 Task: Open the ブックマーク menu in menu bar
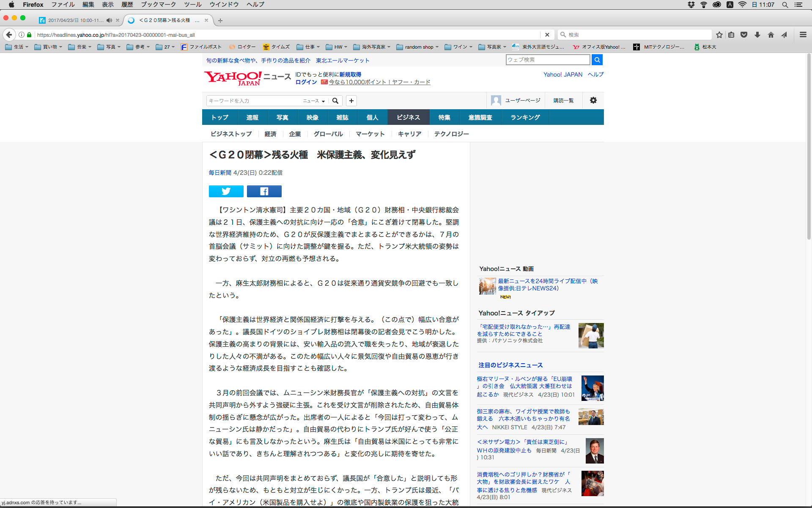click(158, 4)
